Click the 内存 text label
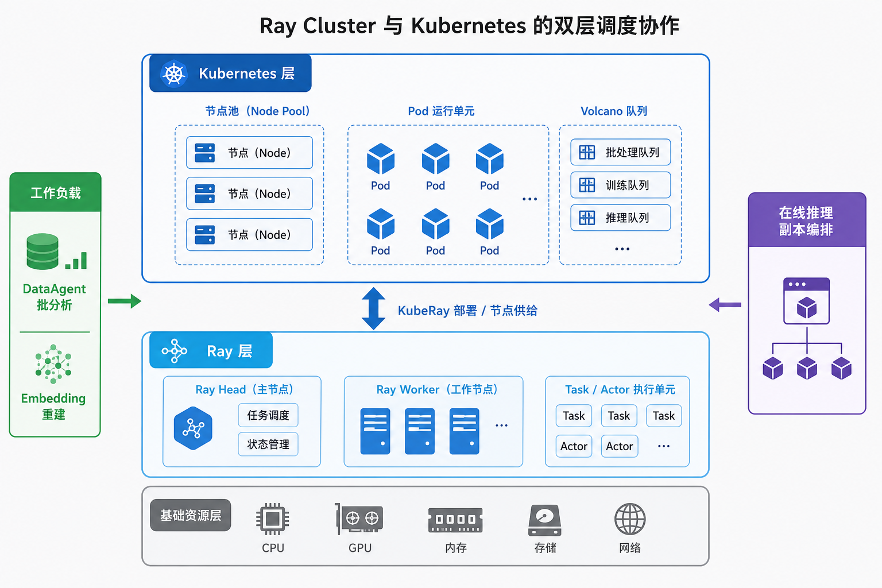This screenshot has width=882, height=588. (456, 548)
